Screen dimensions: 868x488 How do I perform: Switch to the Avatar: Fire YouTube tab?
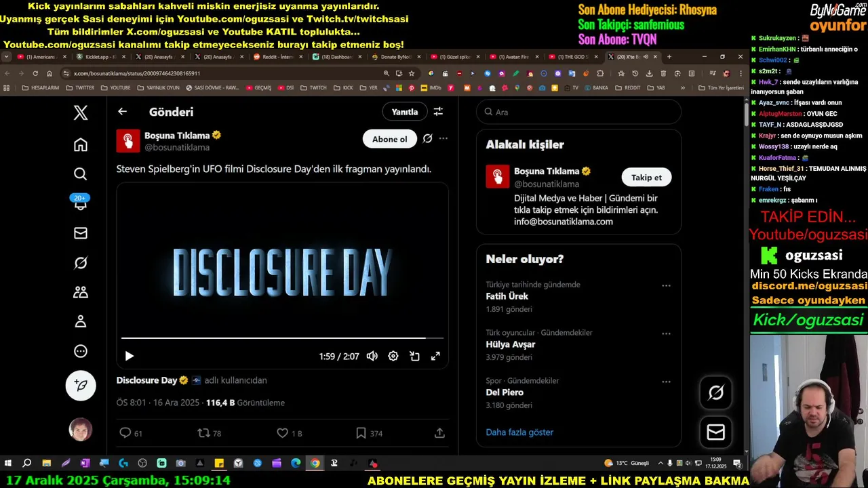click(513, 57)
